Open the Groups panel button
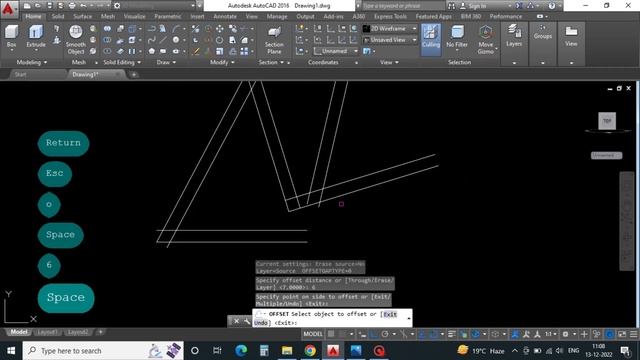Image resolution: width=640 pixels, height=360 pixels. (x=542, y=32)
